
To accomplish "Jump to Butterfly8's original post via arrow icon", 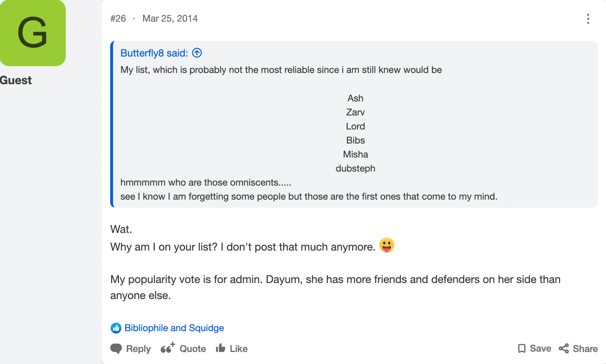I will click(x=197, y=53).
